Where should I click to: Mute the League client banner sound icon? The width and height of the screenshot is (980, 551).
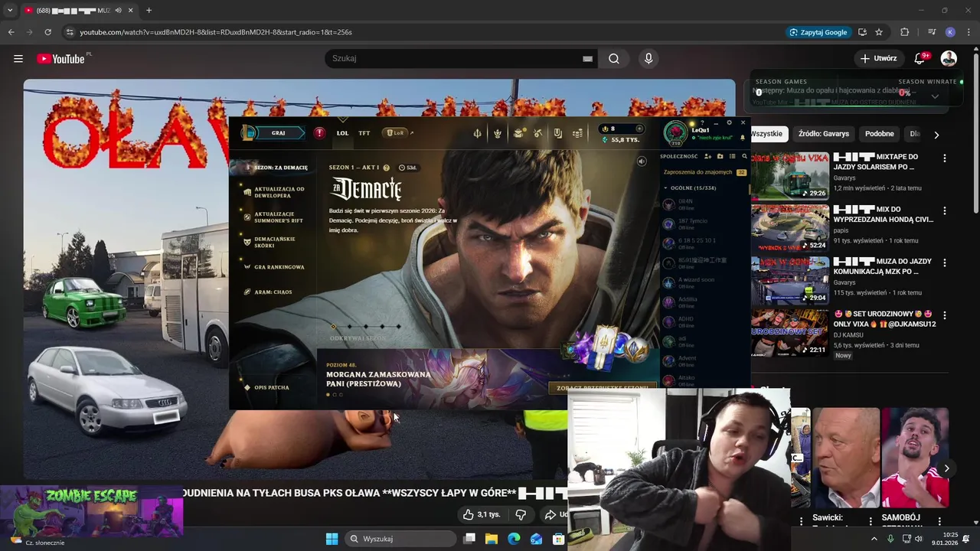pos(642,161)
